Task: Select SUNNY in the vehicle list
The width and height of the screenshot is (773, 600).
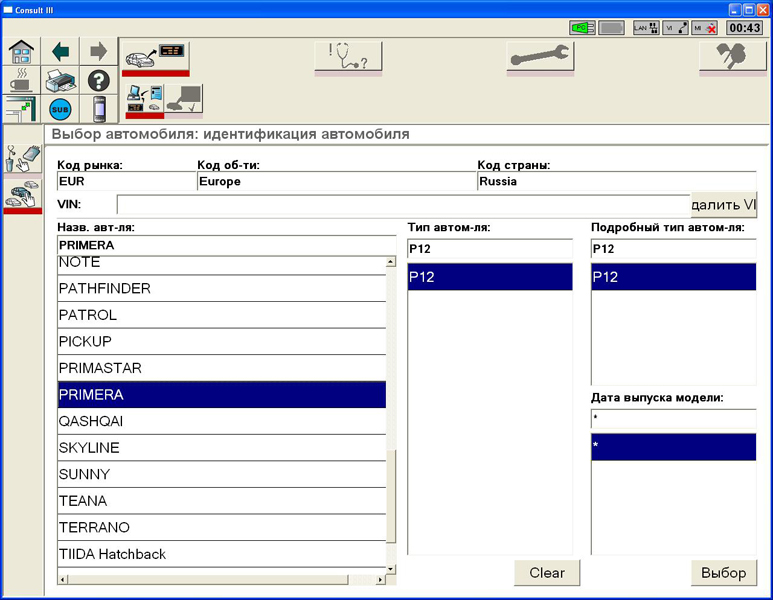Action: tap(222, 475)
